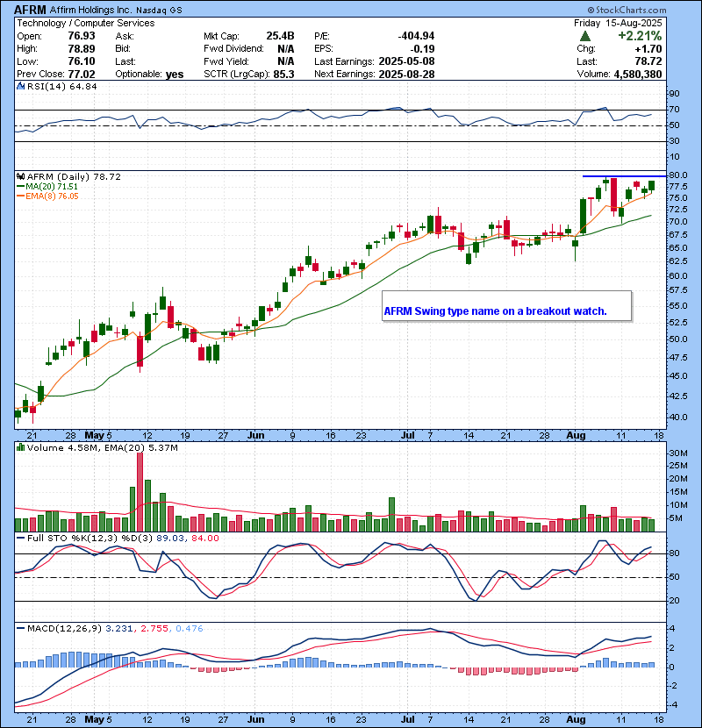Click the Last Earnings date 2025-05-08

click(406, 61)
